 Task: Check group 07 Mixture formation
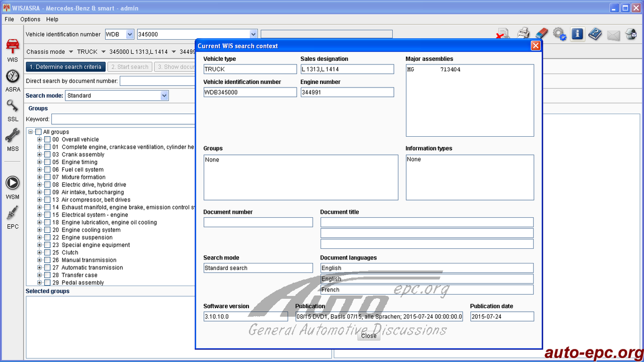click(47, 177)
